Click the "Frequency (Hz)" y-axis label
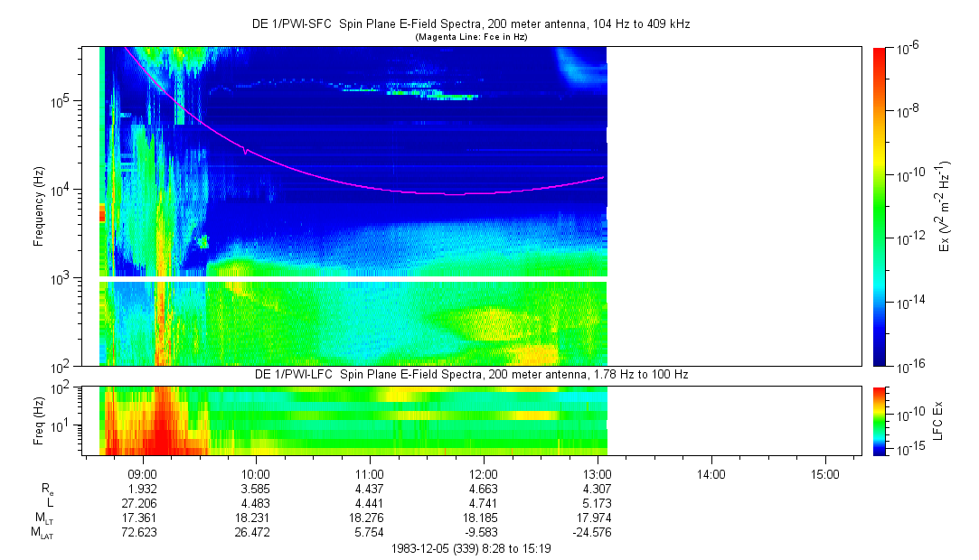 click(39, 206)
